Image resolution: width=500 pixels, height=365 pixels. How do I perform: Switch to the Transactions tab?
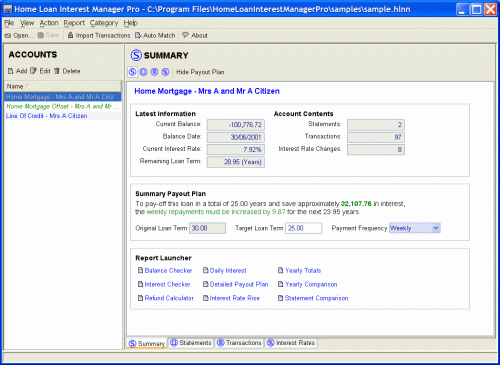click(239, 343)
